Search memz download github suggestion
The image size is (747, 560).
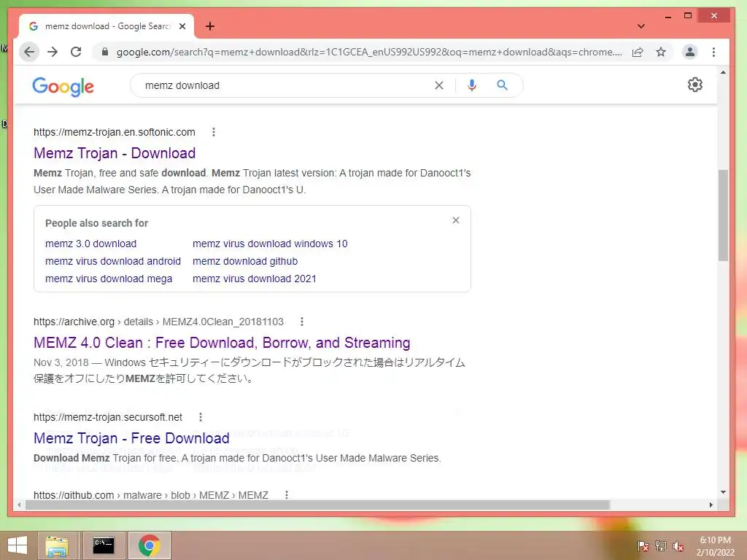245,262
